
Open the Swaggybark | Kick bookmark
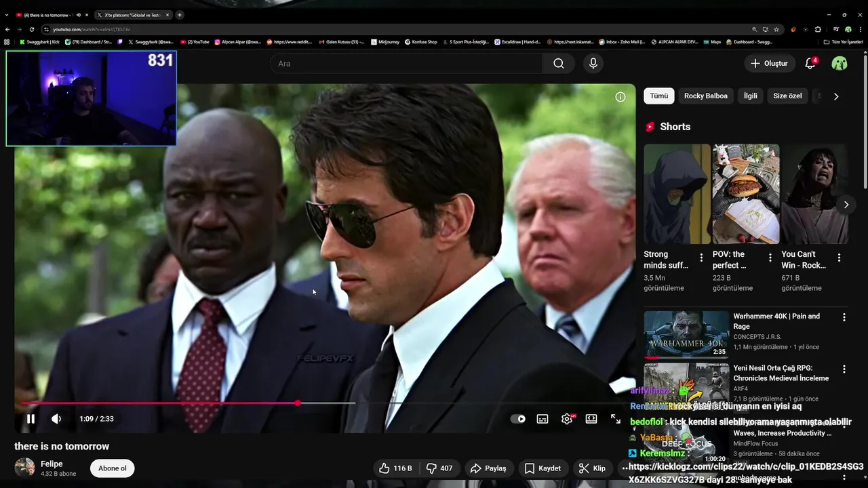click(39, 42)
